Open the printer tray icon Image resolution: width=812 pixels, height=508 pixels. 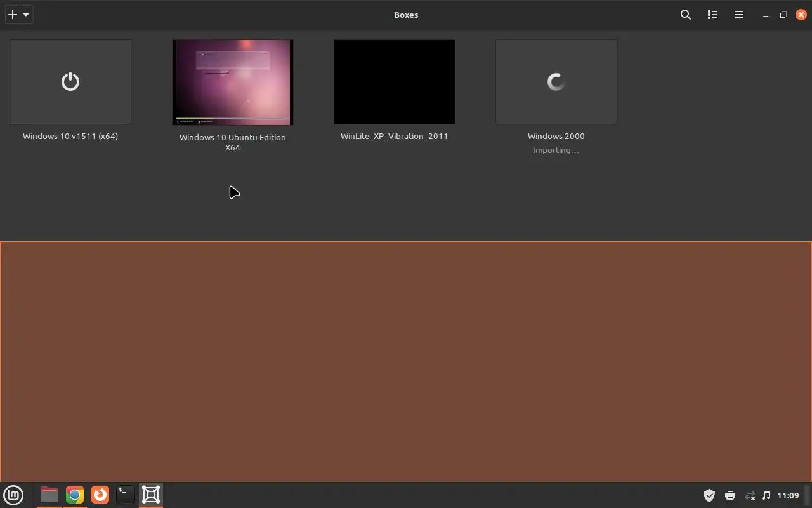pos(730,495)
